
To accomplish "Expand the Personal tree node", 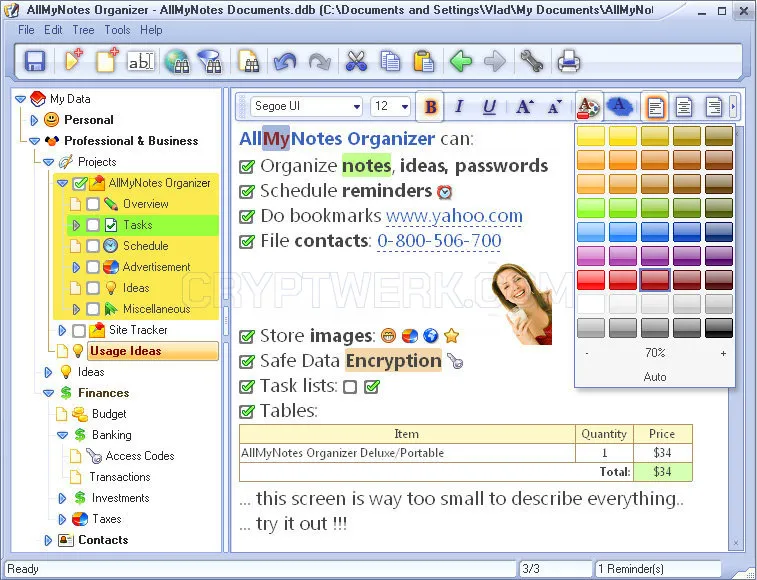I will pos(34,120).
